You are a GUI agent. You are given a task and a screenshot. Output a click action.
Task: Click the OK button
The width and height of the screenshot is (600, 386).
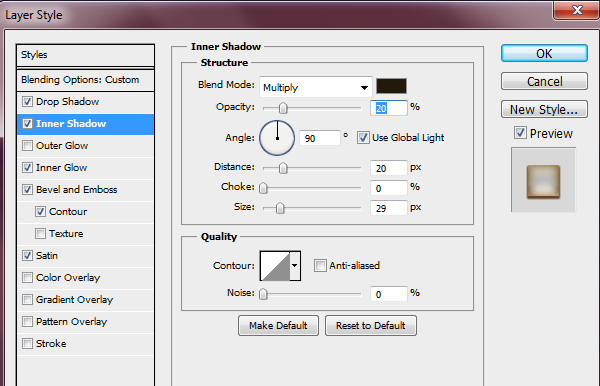544,53
